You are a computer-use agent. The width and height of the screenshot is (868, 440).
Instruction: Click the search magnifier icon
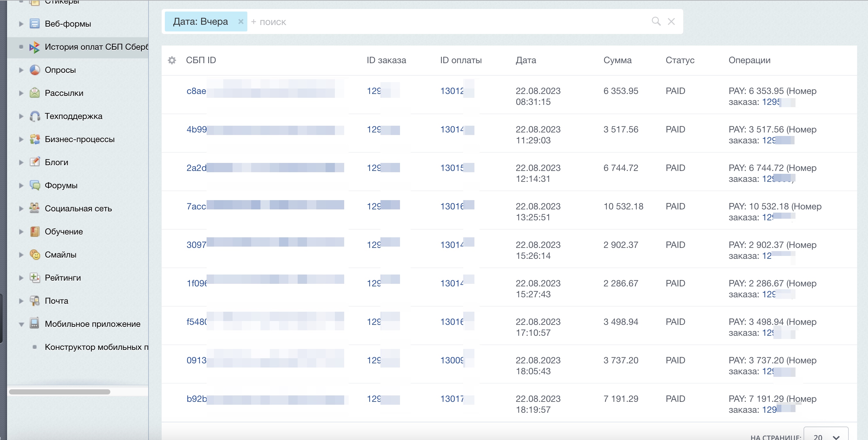[656, 21]
